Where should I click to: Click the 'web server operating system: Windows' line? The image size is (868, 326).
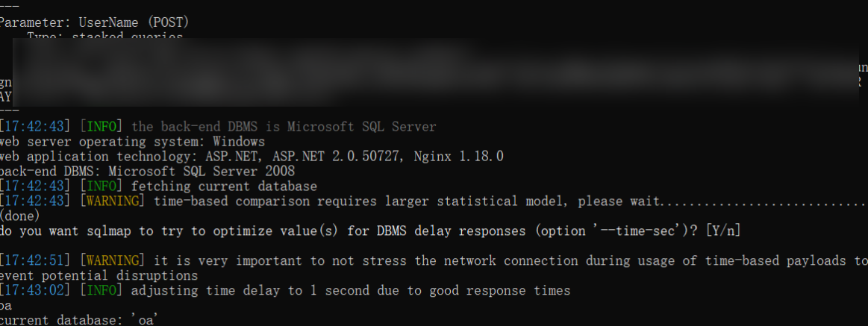coord(132,141)
